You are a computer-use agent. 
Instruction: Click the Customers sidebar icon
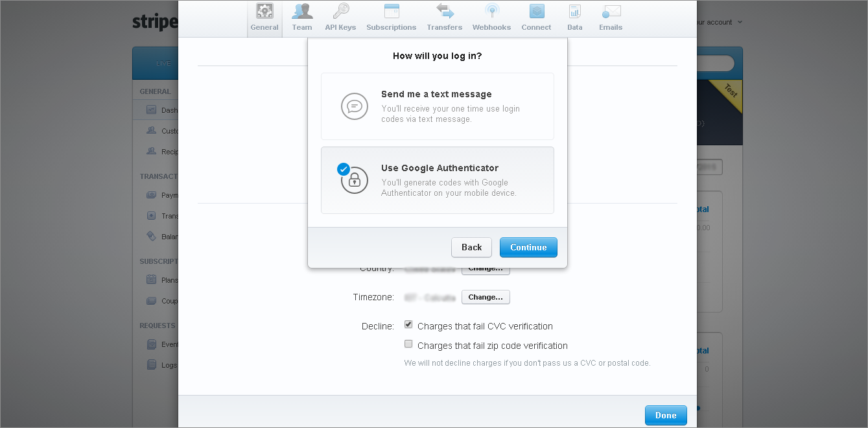tap(151, 130)
